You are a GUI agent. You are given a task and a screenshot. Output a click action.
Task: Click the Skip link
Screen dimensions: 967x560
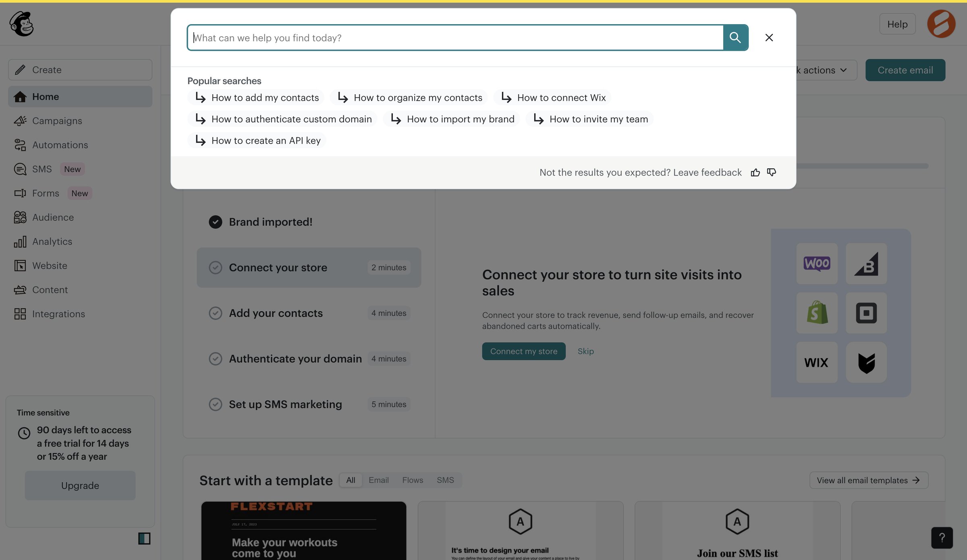[585, 351]
